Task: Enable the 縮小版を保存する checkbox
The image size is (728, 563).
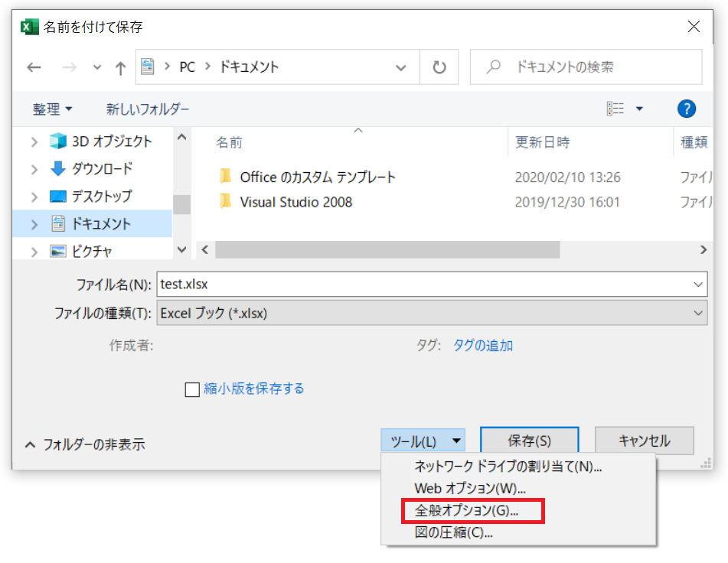Action: [192, 389]
